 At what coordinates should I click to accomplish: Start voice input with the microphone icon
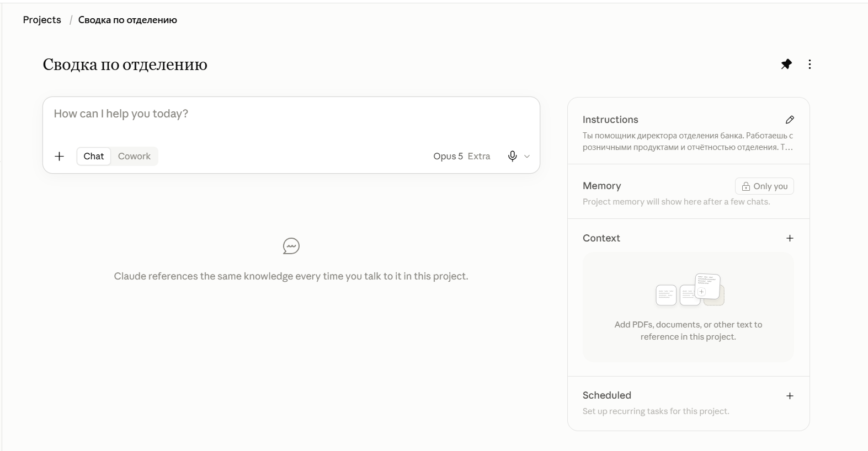(512, 156)
